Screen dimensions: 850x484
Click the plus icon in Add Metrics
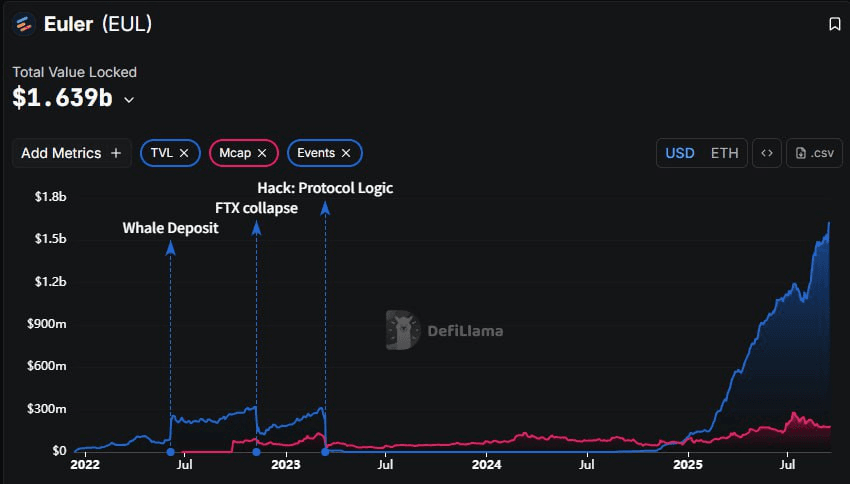(x=116, y=153)
